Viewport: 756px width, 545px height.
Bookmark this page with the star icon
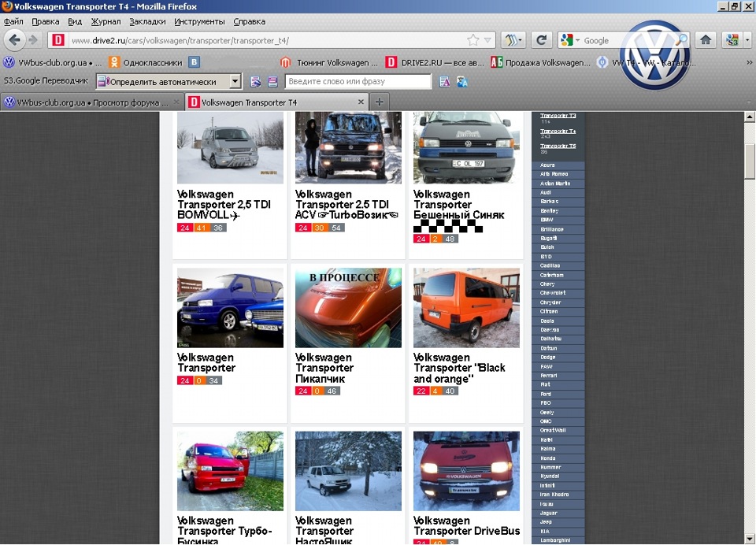[473, 40]
